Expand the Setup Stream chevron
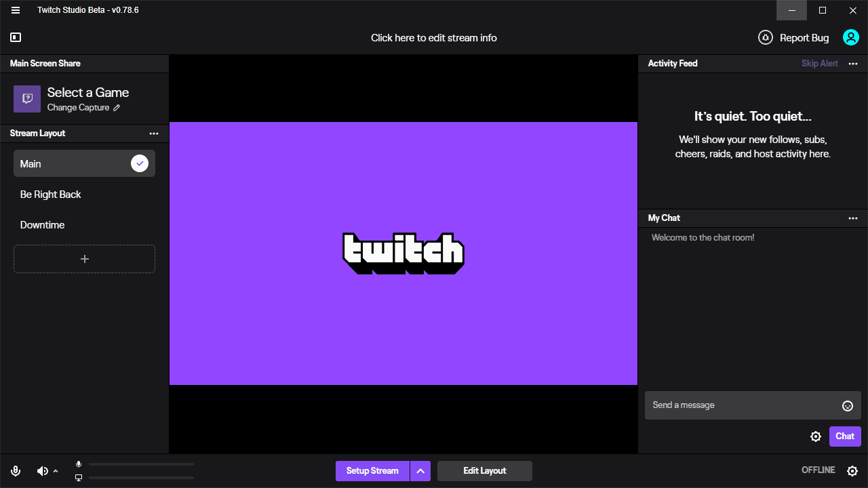Screen dimensions: 868x488 coord(420,470)
